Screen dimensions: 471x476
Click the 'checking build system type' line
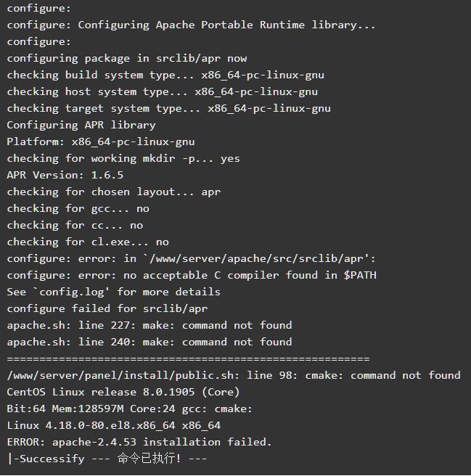(x=165, y=75)
